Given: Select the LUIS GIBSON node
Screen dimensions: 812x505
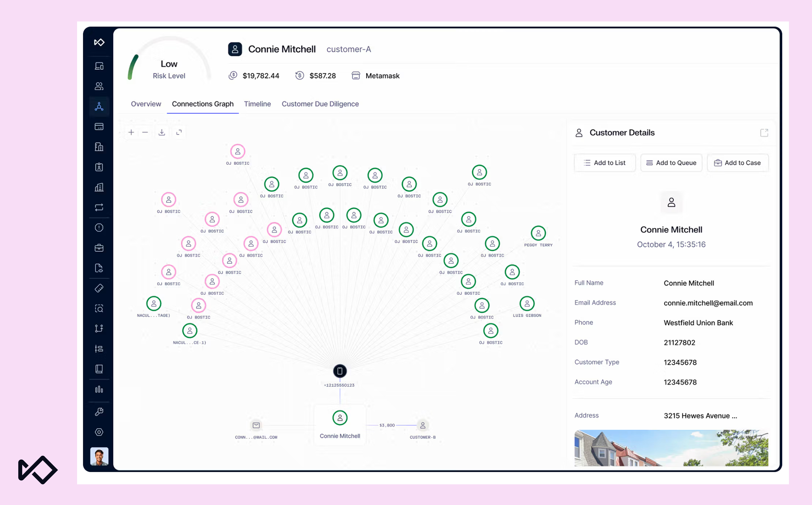Looking at the screenshot, I should point(527,304).
